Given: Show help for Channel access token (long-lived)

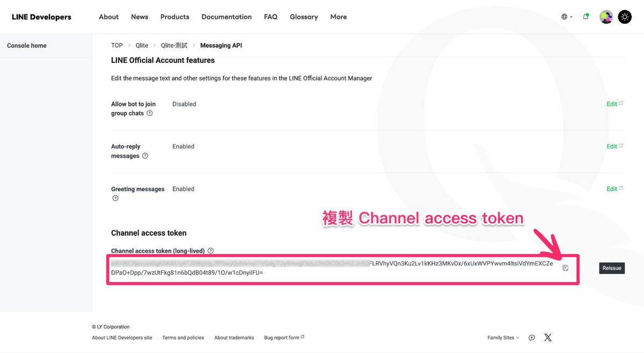Looking at the screenshot, I should pos(210,251).
